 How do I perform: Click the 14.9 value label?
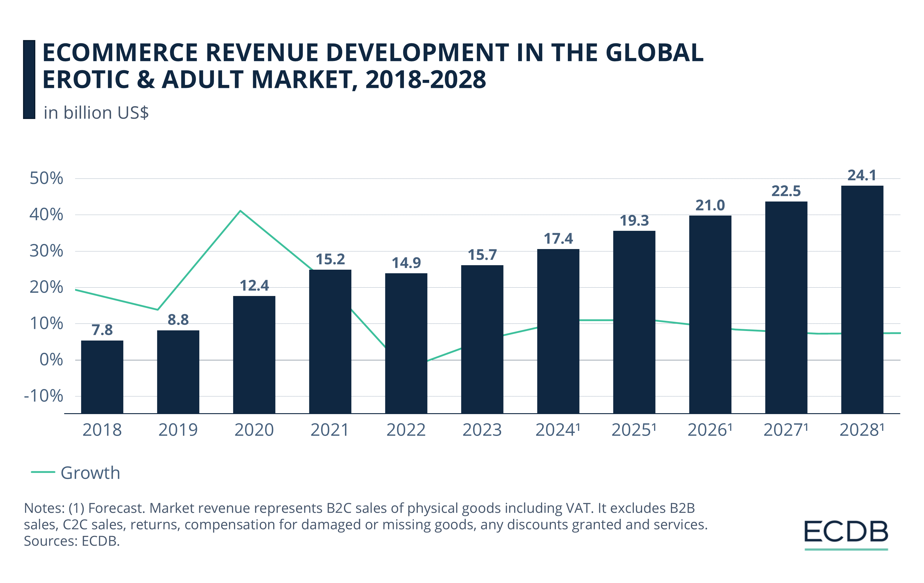tap(406, 263)
